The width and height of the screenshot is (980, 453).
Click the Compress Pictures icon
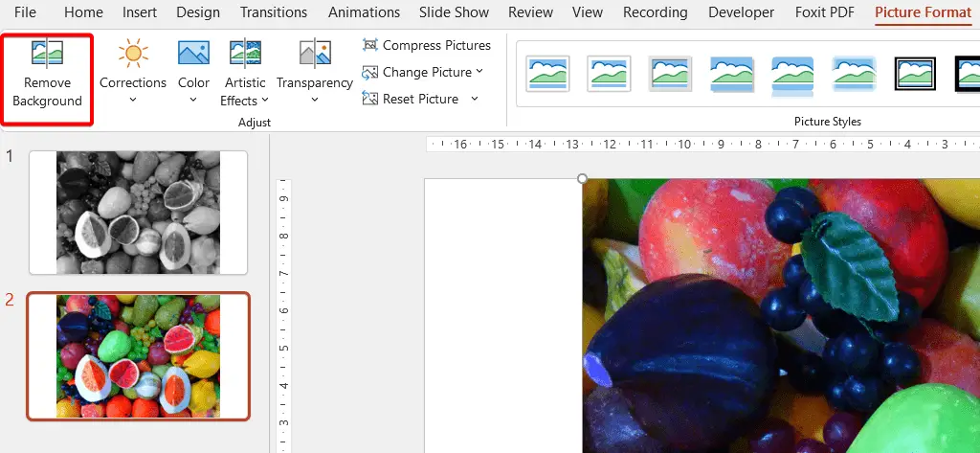tap(370, 45)
